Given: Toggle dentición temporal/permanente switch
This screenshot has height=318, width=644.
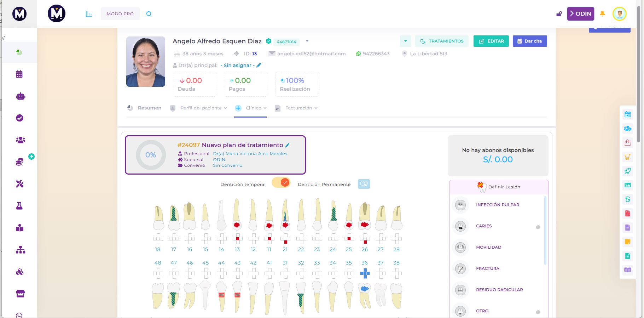Looking at the screenshot, I should click(281, 183).
